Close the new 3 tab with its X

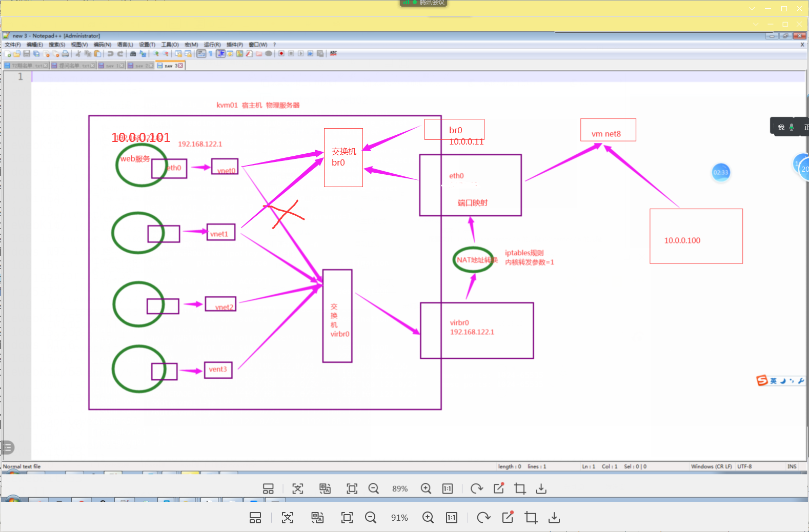180,66
